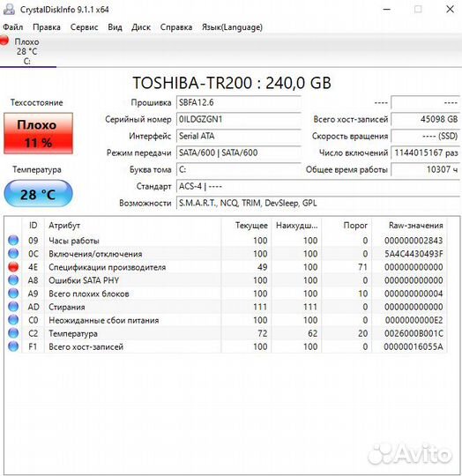The width and height of the screenshot is (462, 476).
Task: Click current value 111 in the AD row
Action: (x=260, y=307)
